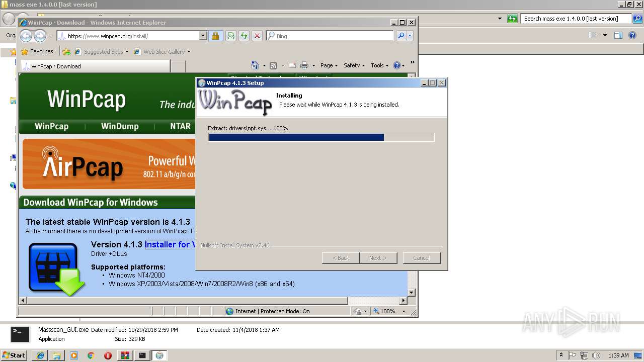
Task: Click the Search mass exe field in Explorer
Action: coord(576,19)
